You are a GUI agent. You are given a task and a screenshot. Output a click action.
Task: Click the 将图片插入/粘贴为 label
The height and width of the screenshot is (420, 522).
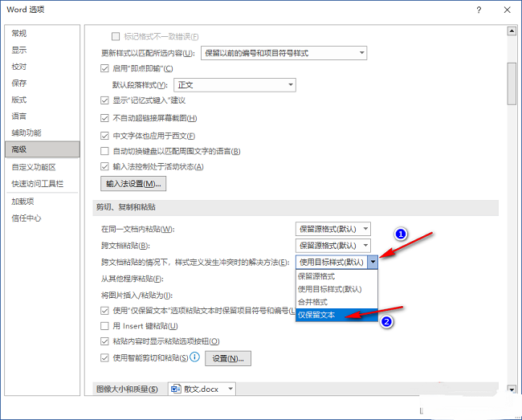pyautogui.click(x=137, y=296)
